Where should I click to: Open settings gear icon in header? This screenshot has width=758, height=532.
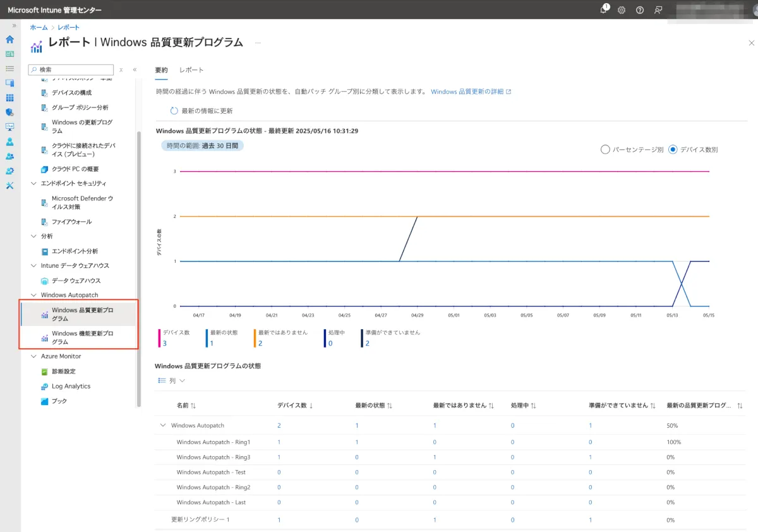click(x=622, y=10)
